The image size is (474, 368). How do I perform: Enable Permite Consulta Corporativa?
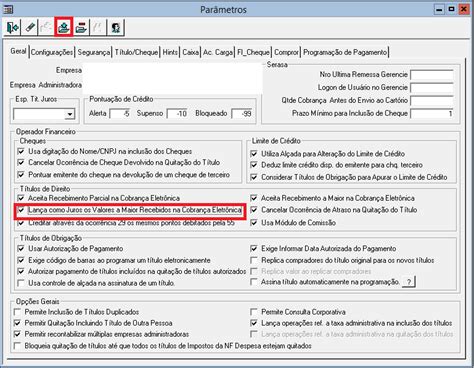(254, 312)
